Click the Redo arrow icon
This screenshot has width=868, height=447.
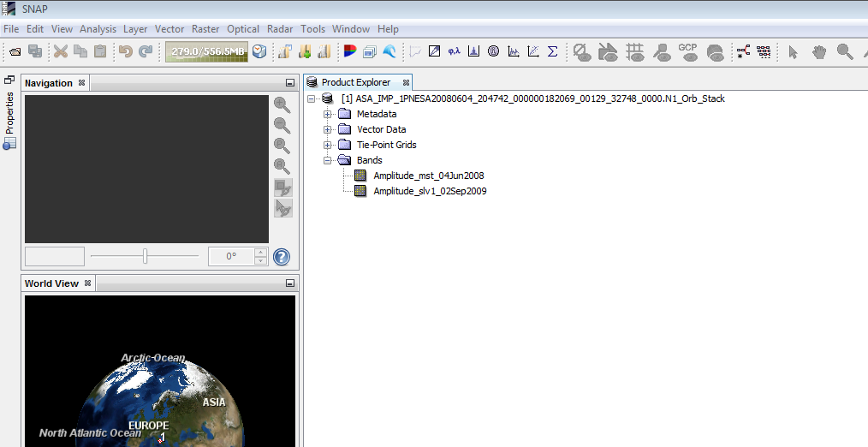coord(146,51)
